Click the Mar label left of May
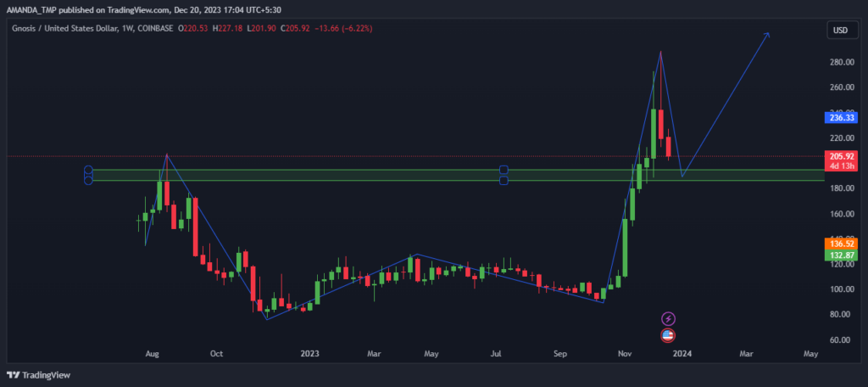 374,353
